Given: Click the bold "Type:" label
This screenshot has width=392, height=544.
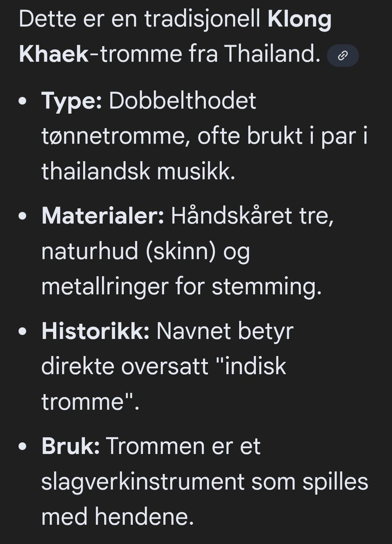Looking at the screenshot, I should (71, 101).
